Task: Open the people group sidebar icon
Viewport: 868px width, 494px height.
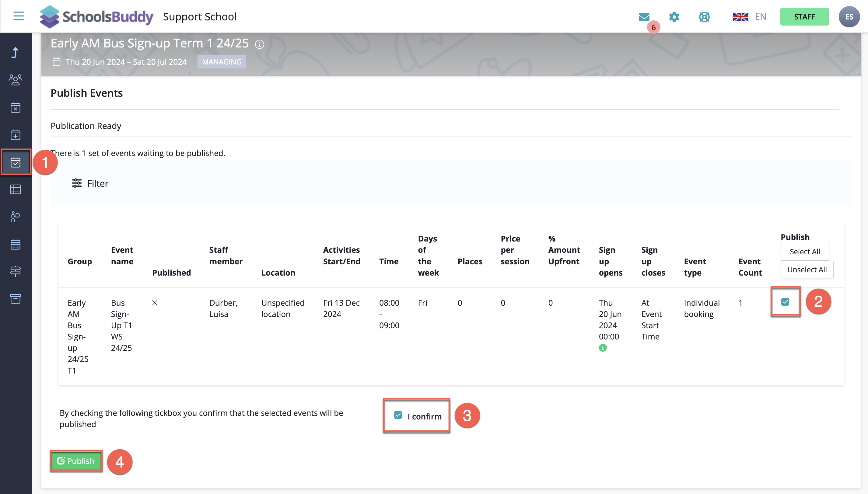Action: click(15, 80)
